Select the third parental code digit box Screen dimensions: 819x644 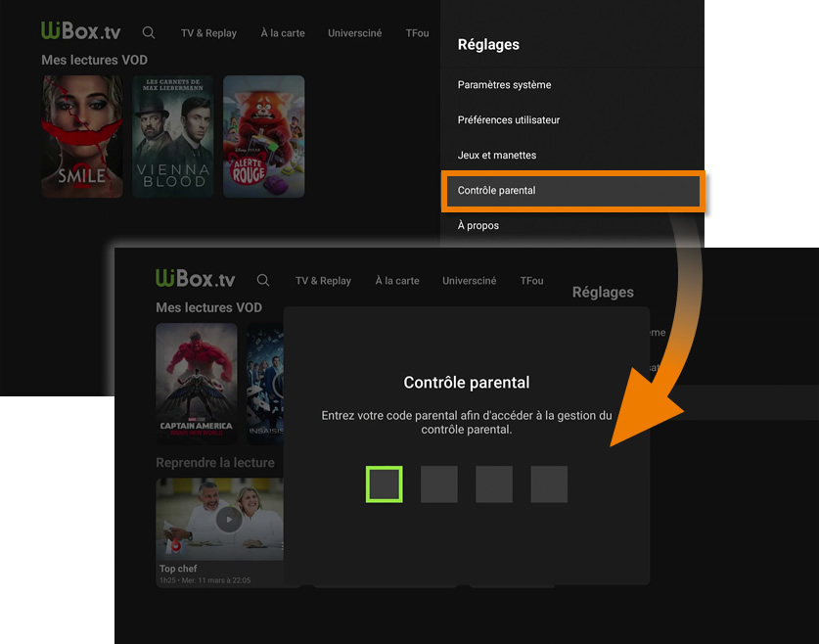494,483
